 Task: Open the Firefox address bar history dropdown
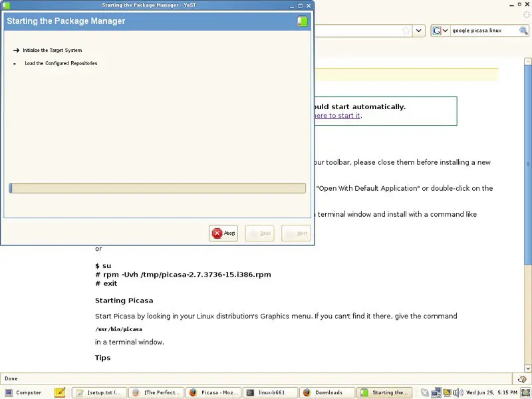(x=419, y=31)
